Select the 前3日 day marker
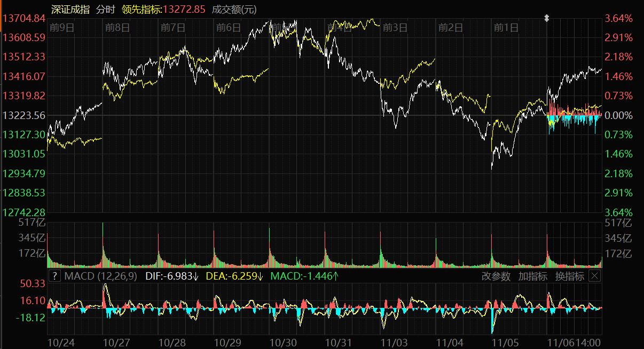644x349 pixels. [x=395, y=27]
